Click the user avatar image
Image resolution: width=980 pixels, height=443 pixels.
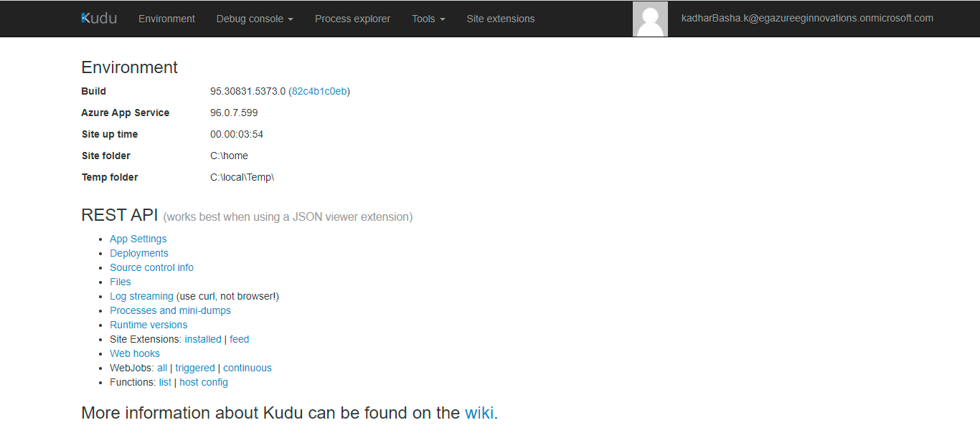650,19
